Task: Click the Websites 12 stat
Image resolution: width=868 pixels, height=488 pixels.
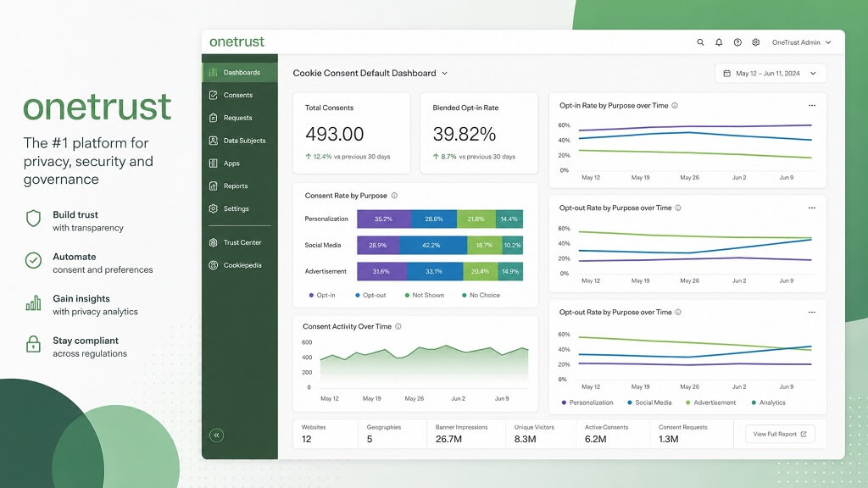Action: 314,434
